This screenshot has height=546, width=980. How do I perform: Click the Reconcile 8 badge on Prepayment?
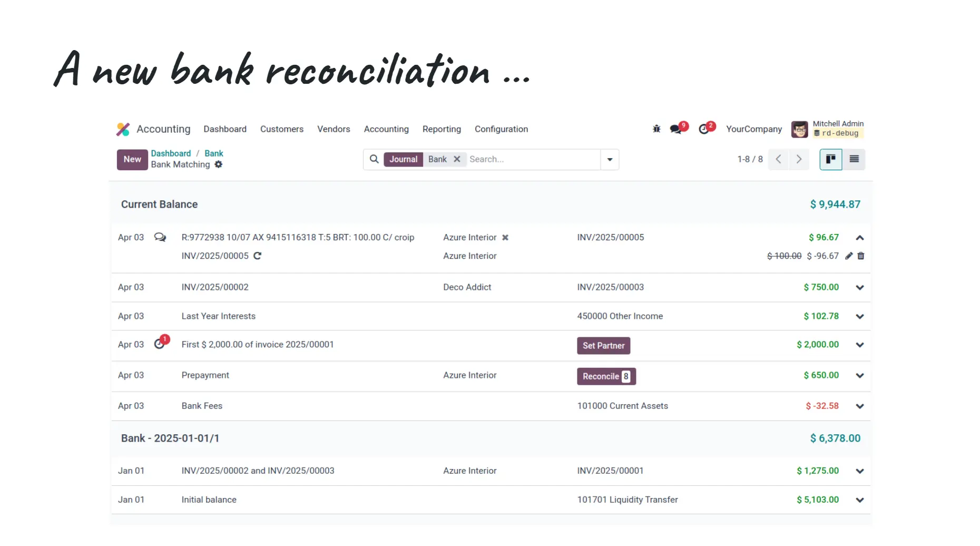pos(606,376)
